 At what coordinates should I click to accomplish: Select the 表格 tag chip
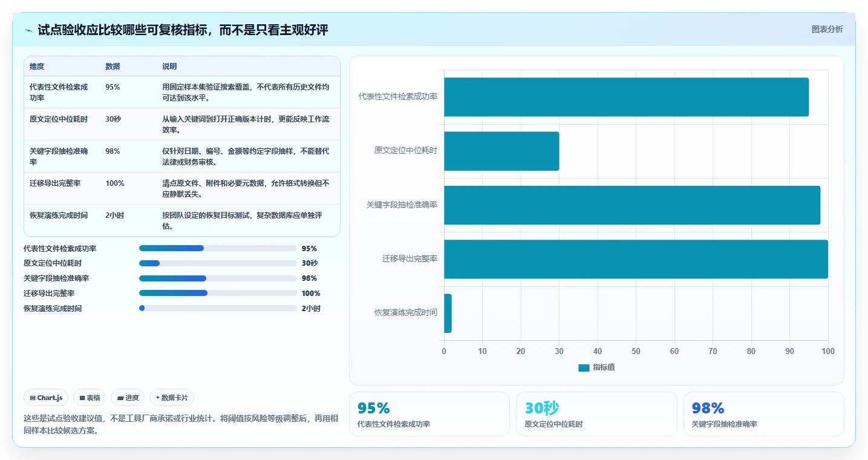(x=90, y=398)
